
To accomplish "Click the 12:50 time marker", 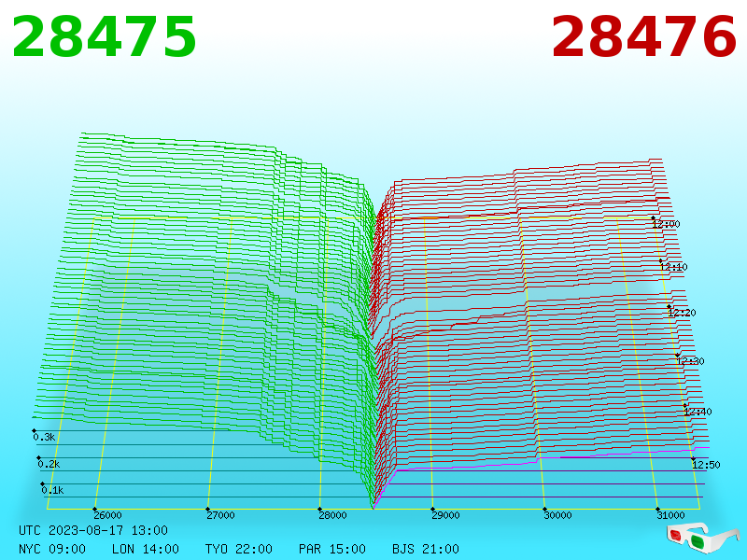I will click(706, 465).
